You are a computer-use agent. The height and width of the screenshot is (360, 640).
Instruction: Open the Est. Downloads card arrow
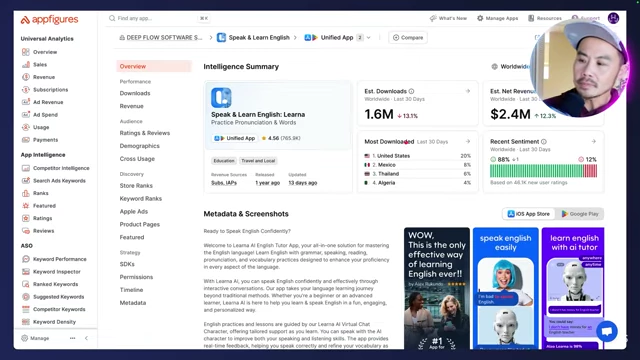point(468,91)
